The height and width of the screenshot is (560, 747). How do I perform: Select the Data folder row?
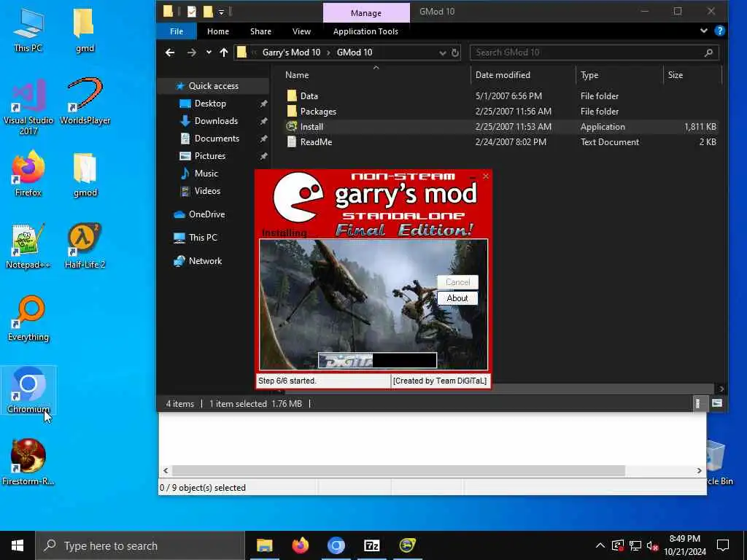[500, 96]
